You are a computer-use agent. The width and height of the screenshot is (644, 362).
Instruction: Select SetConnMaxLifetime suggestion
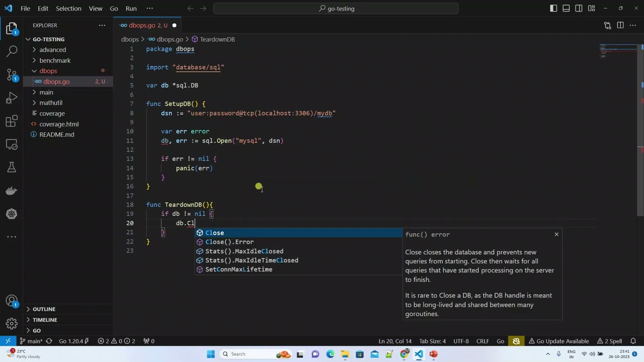(x=299, y=269)
